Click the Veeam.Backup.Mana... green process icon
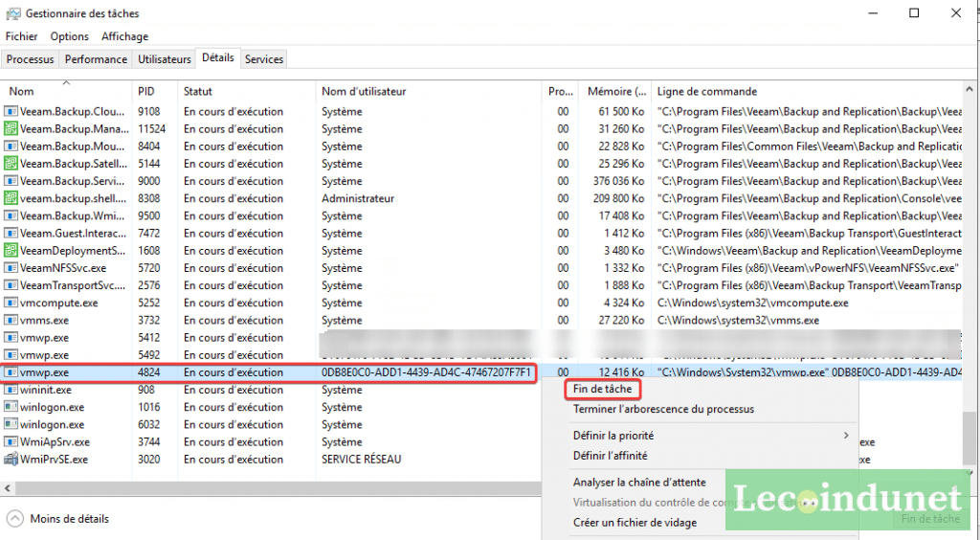Viewport: 980px width, 540px height. click(x=11, y=128)
